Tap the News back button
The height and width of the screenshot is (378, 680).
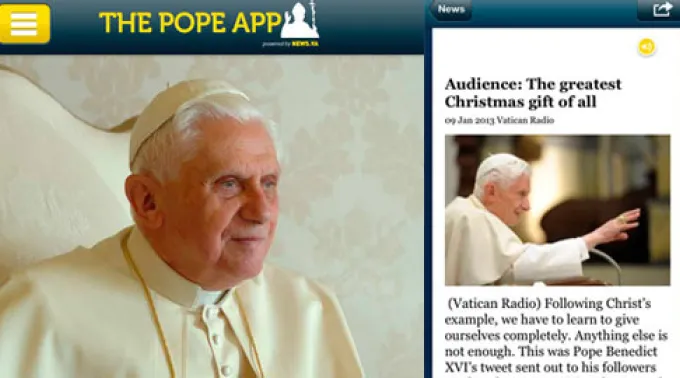[450, 10]
